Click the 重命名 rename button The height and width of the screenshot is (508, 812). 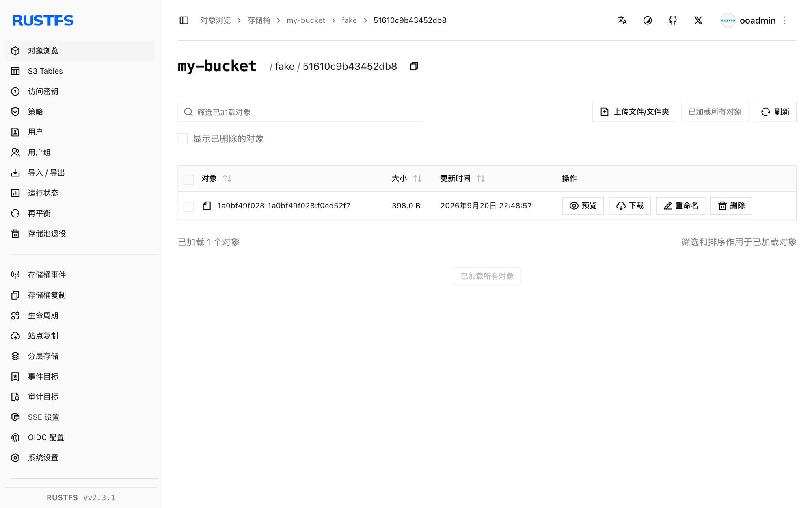tap(680, 206)
